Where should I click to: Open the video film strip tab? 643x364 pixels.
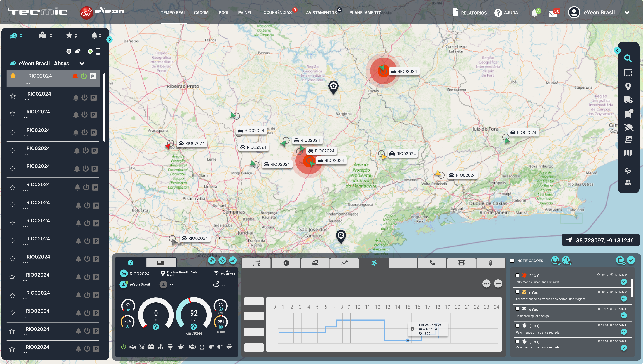pos(461,263)
